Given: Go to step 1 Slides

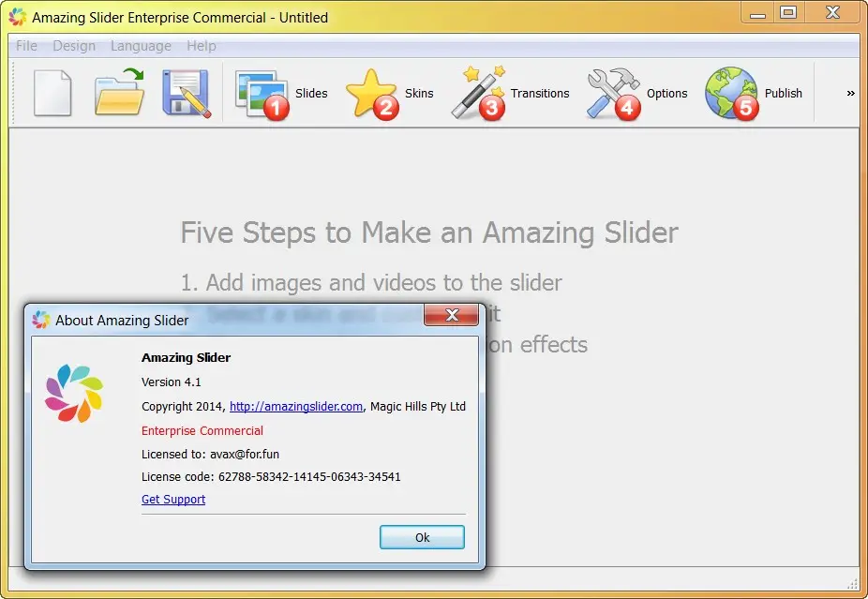Looking at the screenshot, I should 281,93.
